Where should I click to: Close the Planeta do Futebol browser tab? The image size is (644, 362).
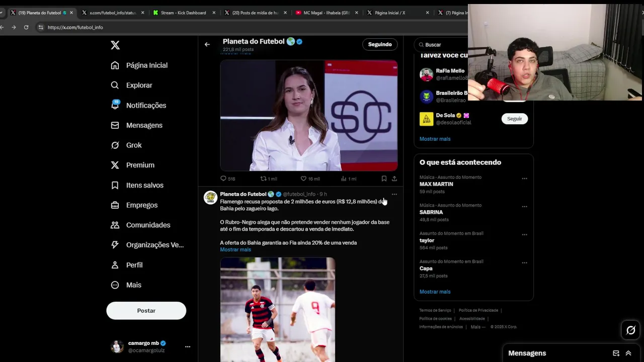point(71,13)
